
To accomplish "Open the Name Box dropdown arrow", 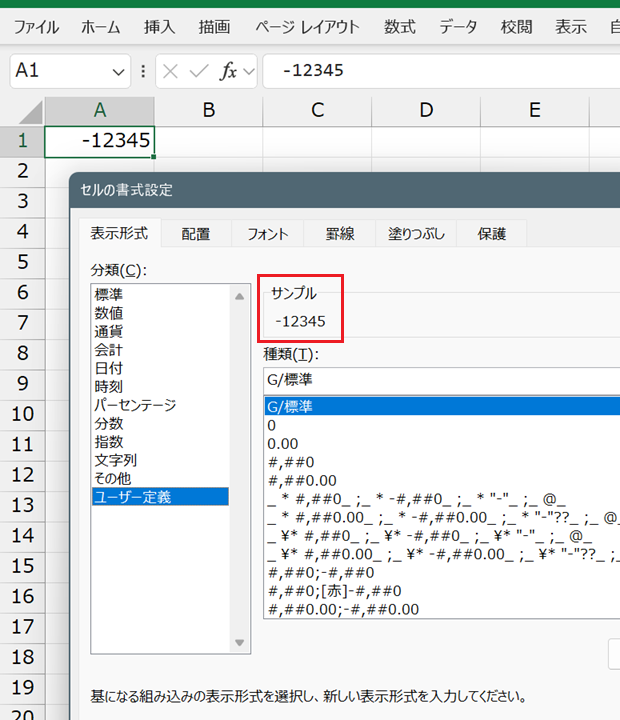I will [x=119, y=72].
